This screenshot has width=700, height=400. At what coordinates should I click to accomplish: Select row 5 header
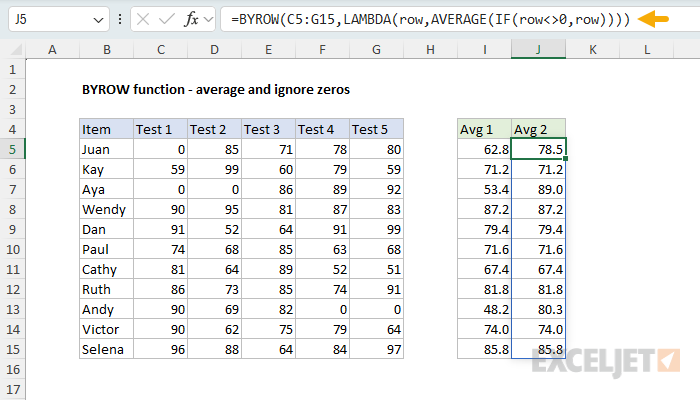12,150
